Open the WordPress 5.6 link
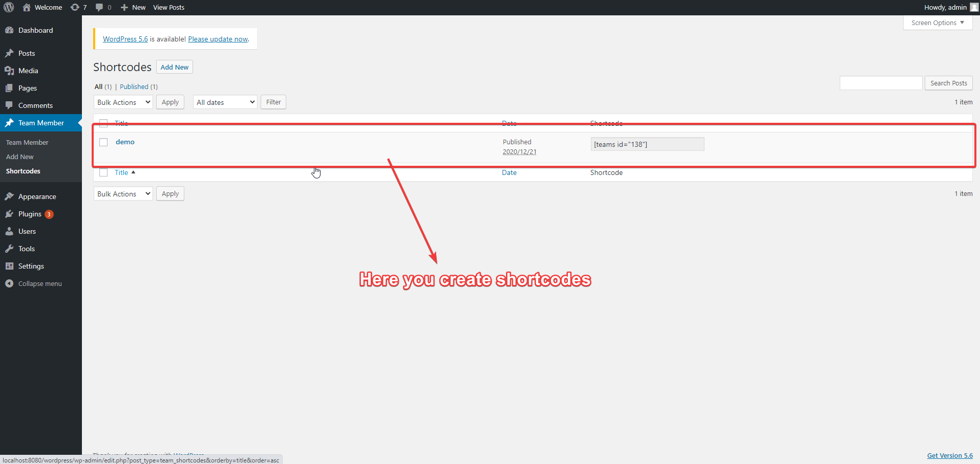This screenshot has width=980, height=464. click(125, 39)
